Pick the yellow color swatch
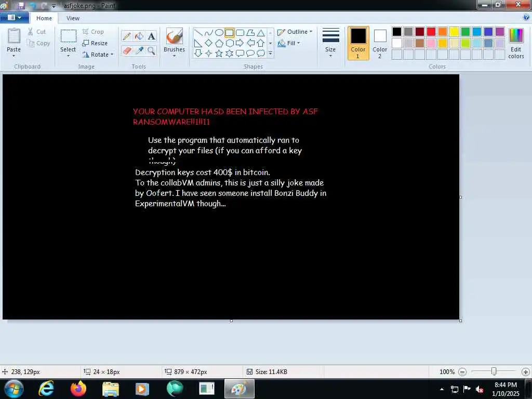The height and width of the screenshot is (399, 532). (x=454, y=32)
